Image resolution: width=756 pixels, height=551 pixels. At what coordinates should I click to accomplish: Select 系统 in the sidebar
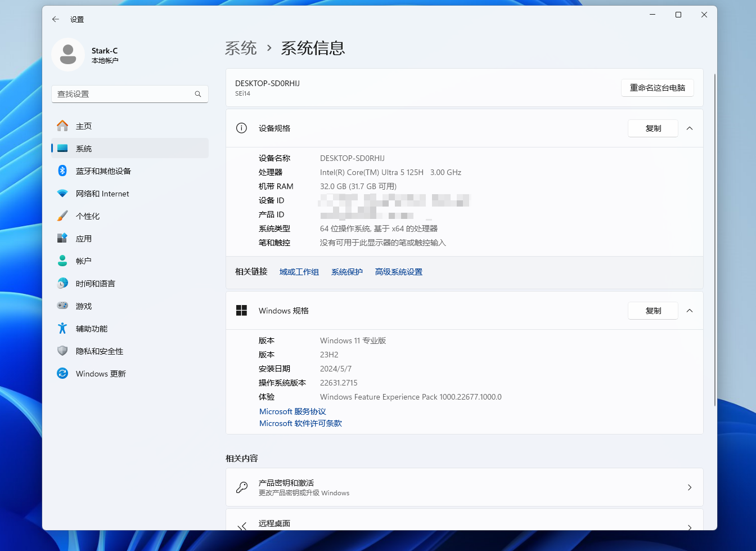(x=130, y=149)
